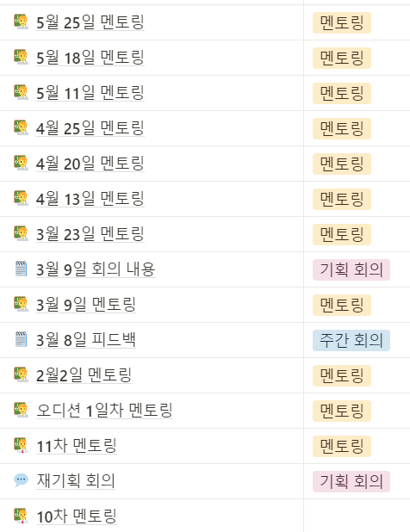The height and width of the screenshot is (532, 410).
Task: Click the speech bubble icon beside 재기획 회의
Action: 21,480
